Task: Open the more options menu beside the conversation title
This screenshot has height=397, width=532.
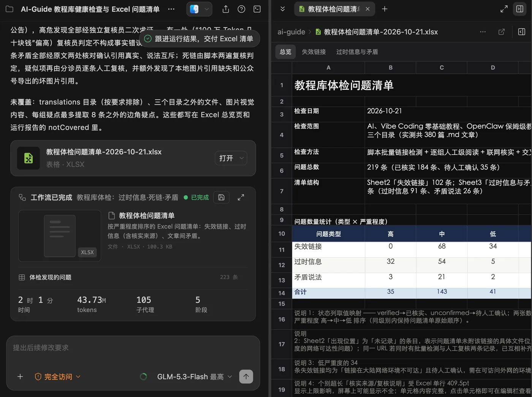Action: pyautogui.click(x=171, y=9)
